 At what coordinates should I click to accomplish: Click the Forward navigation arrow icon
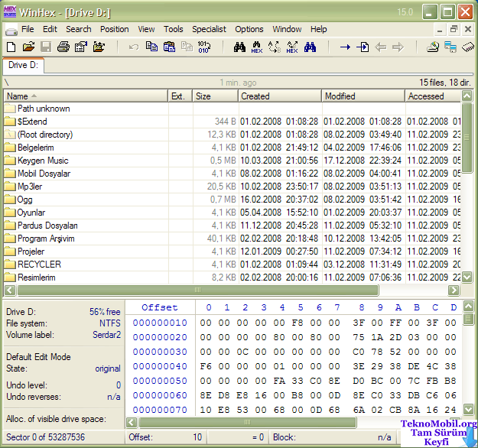coord(398,47)
